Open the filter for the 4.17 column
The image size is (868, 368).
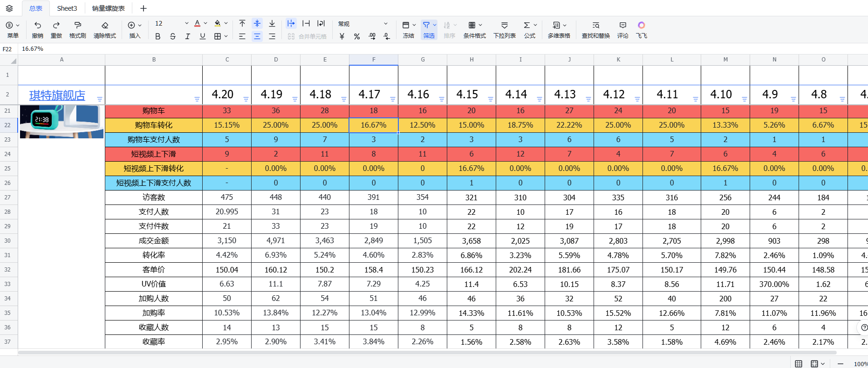pyautogui.click(x=393, y=99)
